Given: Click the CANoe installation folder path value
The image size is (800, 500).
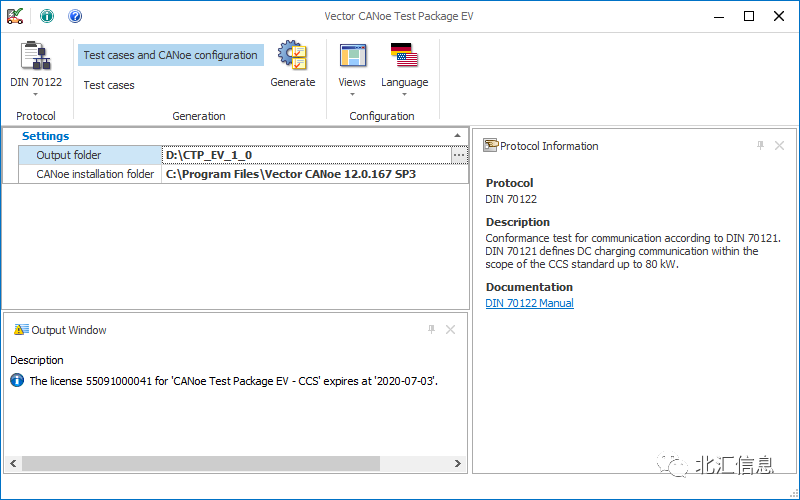Looking at the screenshot, I should tap(315, 174).
